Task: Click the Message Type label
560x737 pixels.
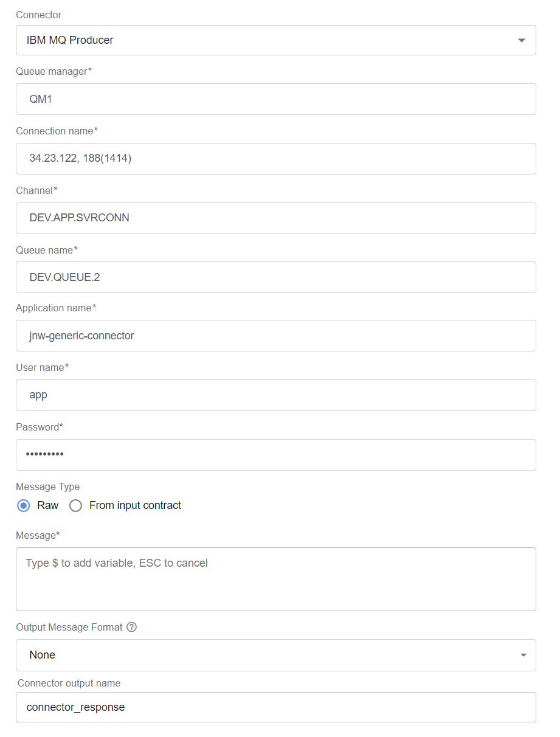Action: 47,486
